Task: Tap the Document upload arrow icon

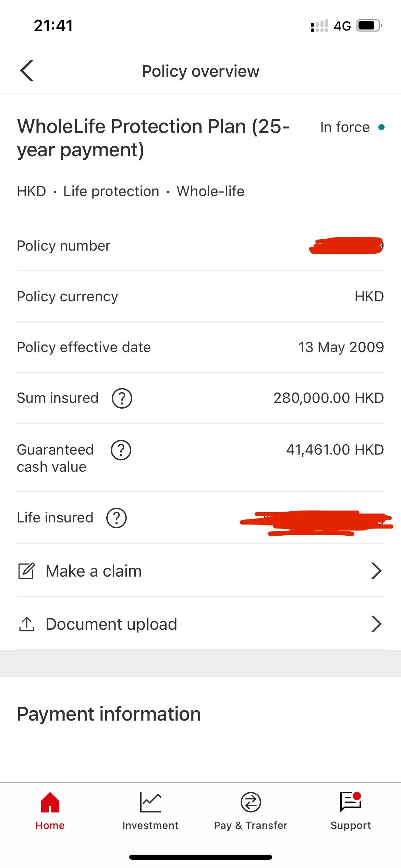Action: tap(26, 624)
